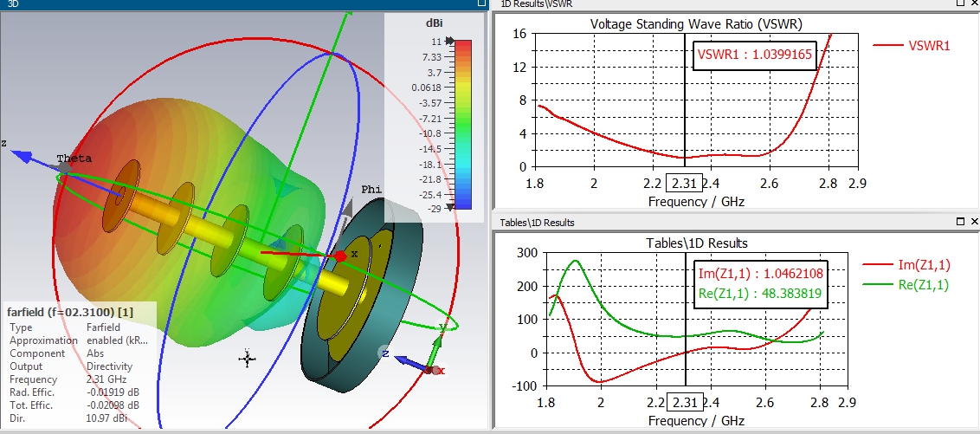The image size is (980, 434).
Task: Click the Tot. Effic. -0.02098 dB value
Action: [112, 405]
